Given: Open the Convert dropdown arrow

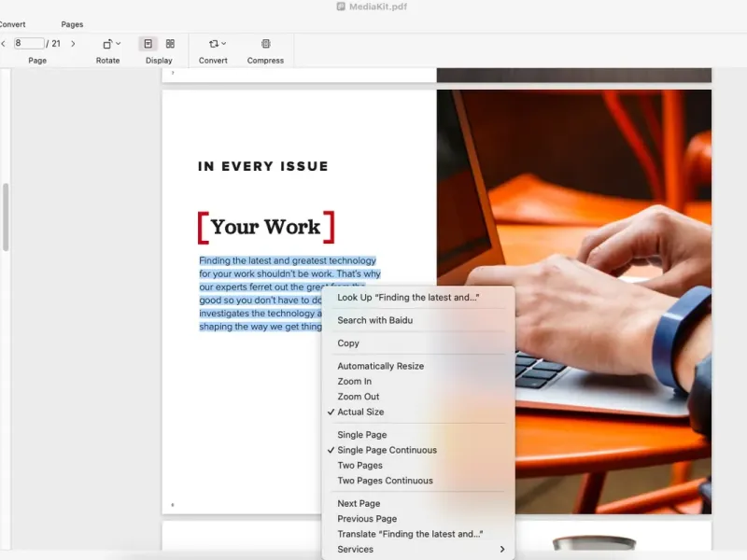Looking at the screenshot, I should (x=224, y=43).
